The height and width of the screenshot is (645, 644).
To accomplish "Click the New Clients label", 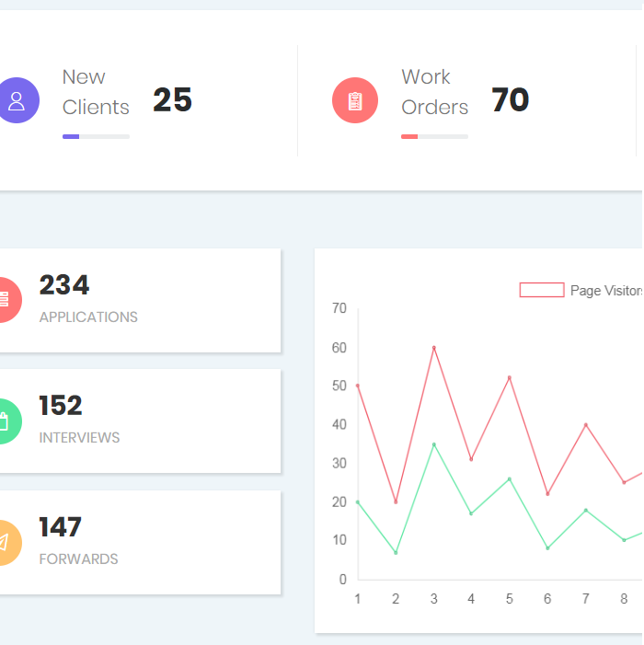I will coord(96,92).
